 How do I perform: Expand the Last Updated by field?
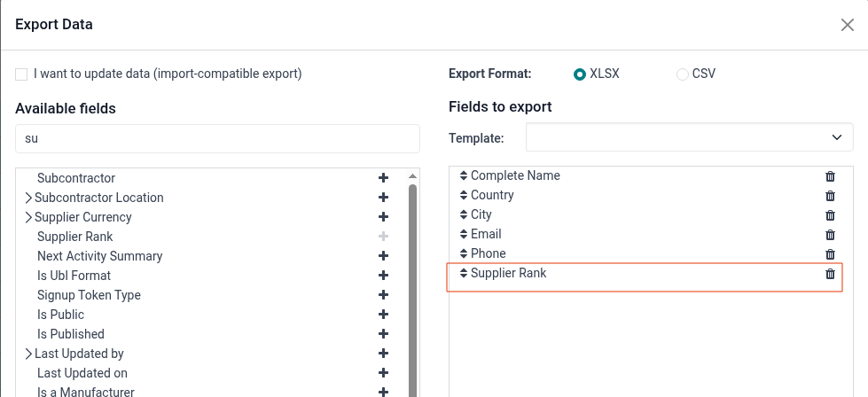(28, 354)
